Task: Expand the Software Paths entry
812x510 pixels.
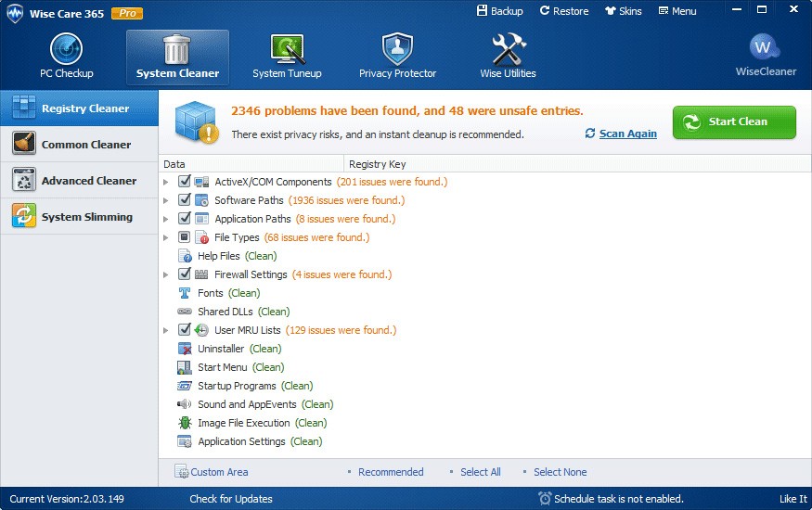Action: click(x=166, y=200)
